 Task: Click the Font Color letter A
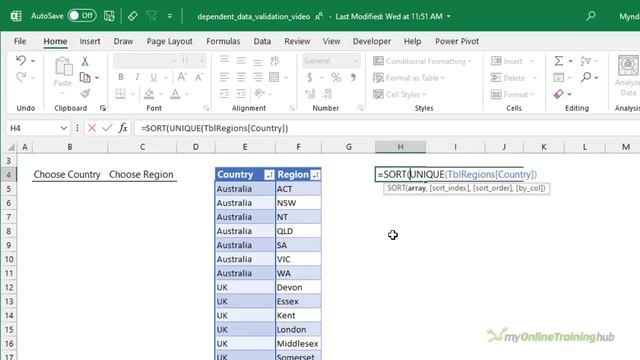pyautogui.click(x=175, y=94)
